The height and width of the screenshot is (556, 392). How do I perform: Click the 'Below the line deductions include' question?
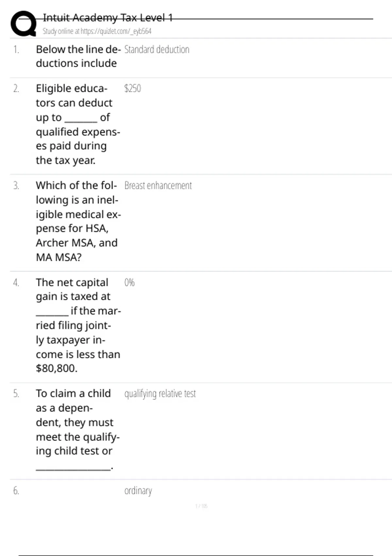click(78, 56)
